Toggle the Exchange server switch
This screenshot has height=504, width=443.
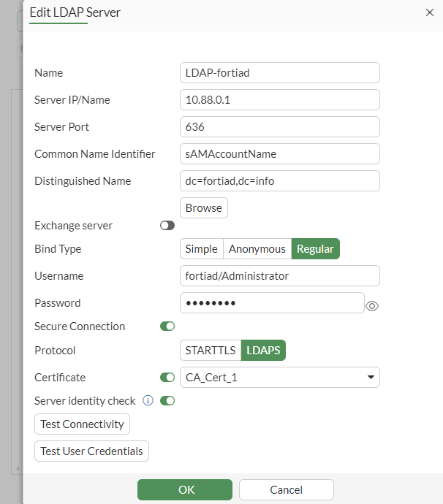click(167, 226)
